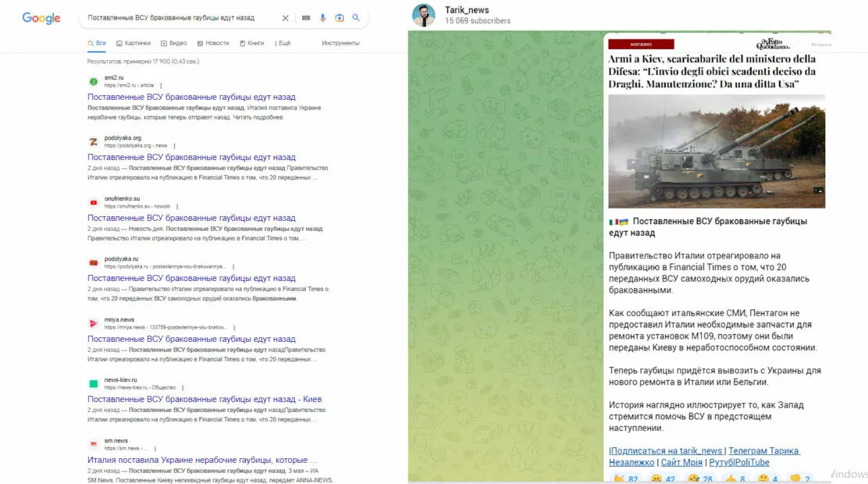The height and width of the screenshot is (484, 868).
Task: Open Google Lens camera search icon
Action: (340, 18)
